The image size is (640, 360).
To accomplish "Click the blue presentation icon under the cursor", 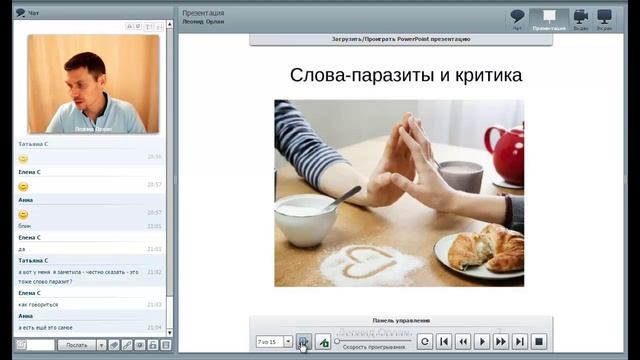I will [x=304, y=342].
